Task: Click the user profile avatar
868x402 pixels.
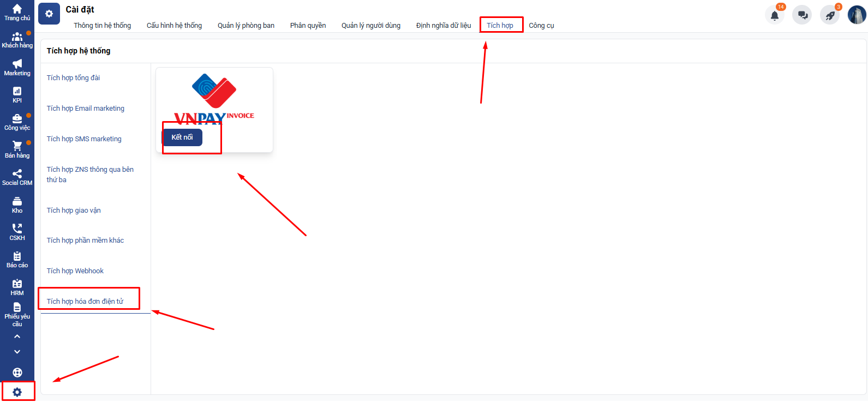Action: coord(857,15)
